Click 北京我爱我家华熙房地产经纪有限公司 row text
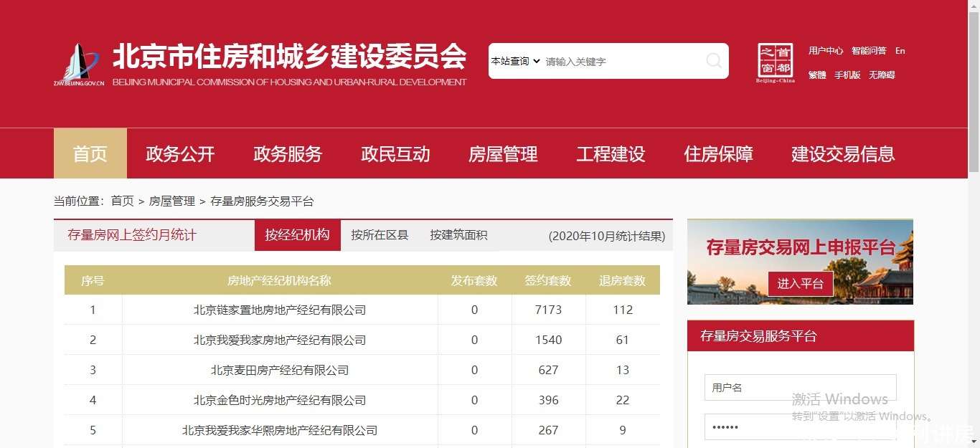The height and width of the screenshot is (448, 980). click(x=280, y=430)
